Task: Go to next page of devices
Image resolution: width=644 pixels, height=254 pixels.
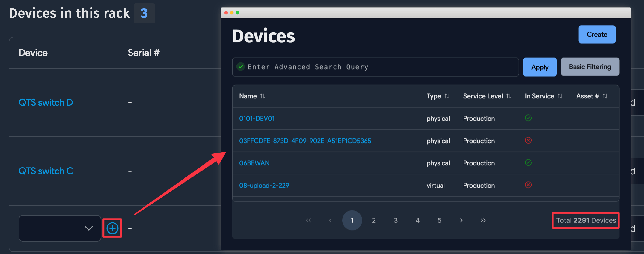Action: point(461,220)
